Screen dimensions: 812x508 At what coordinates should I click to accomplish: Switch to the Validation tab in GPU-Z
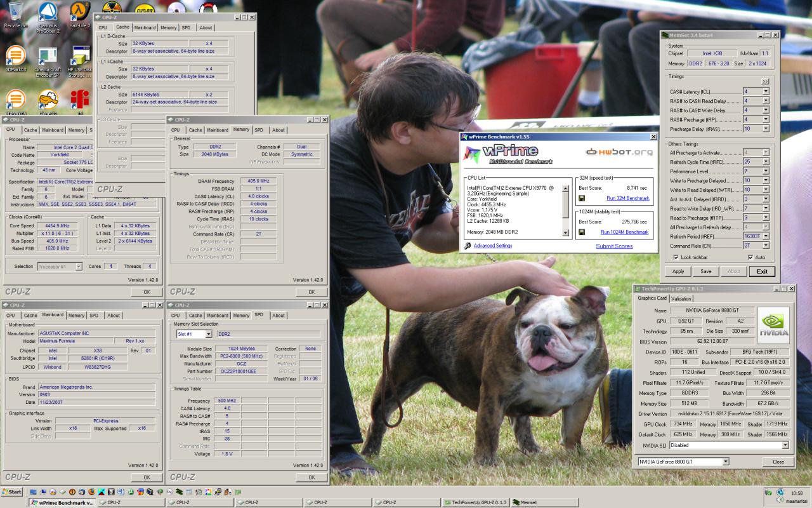tap(681, 298)
